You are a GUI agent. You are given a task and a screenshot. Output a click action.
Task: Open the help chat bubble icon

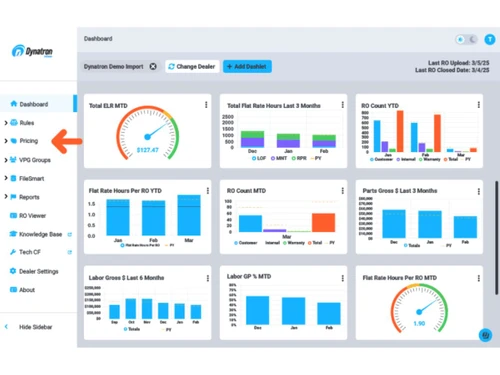point(485,335)
